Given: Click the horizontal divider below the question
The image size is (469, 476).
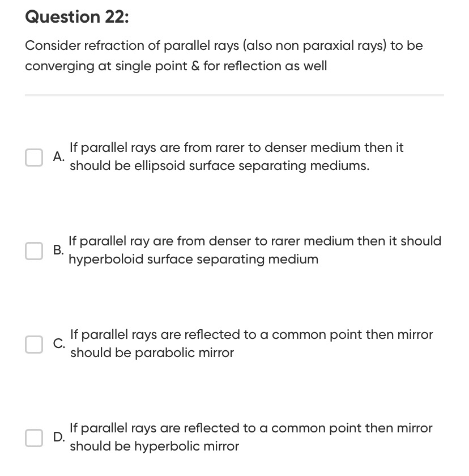Looking at the screenshot, I should click(234, 95).
